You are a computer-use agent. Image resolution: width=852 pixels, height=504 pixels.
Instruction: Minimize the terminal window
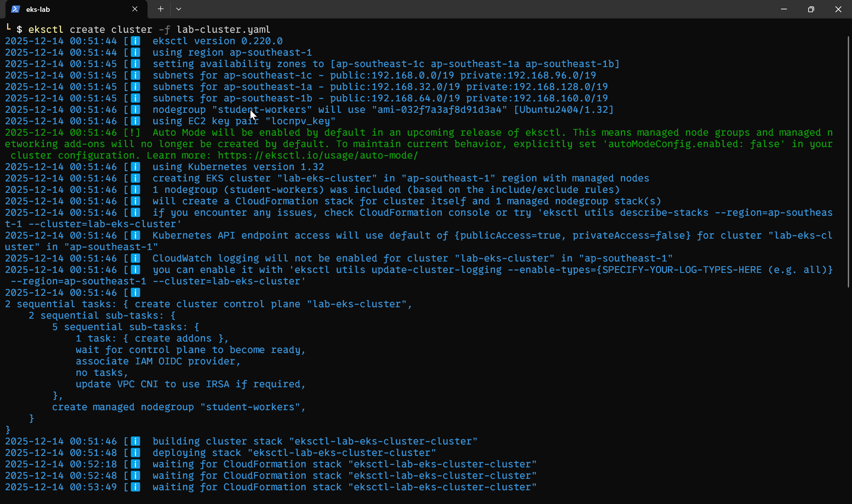[x=784, y=9]
